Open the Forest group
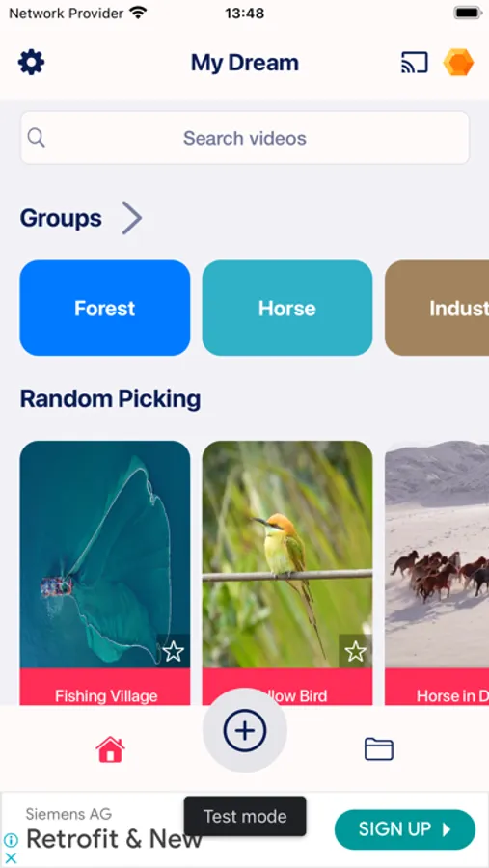Image resolution: width=489 pixels, height=868 pixels. click(105, 308)
